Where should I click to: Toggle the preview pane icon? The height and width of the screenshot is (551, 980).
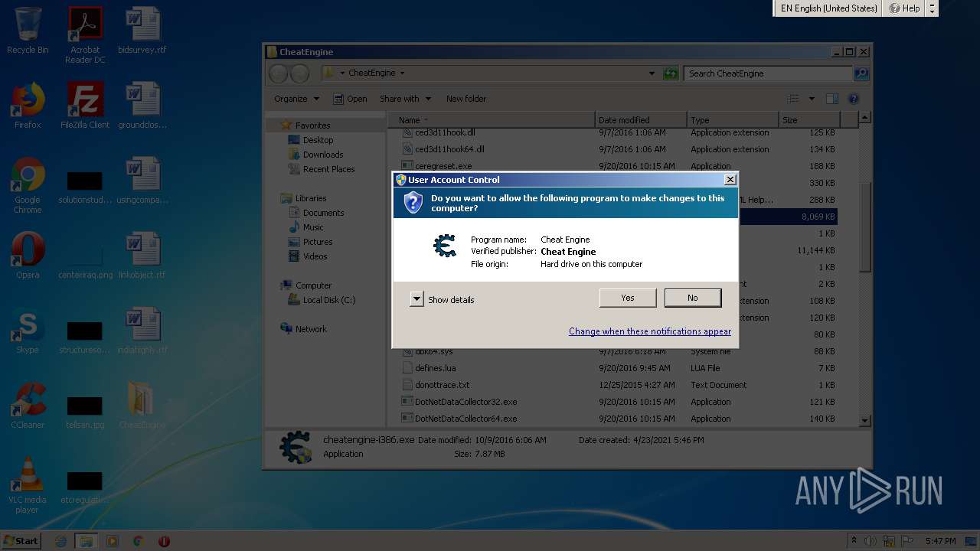pos(832,99)
